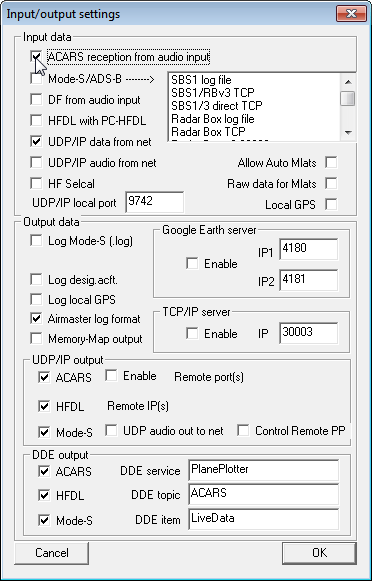The width and height of the screenshot is (372, 581).
Task: Click the receiver list scrollbar thumb
Action: pyautogui.click(x=348, y=98)
